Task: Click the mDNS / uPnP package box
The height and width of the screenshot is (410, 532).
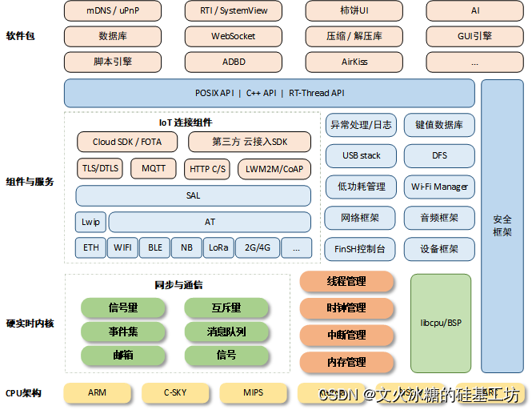Action: (x=113, y=11)
